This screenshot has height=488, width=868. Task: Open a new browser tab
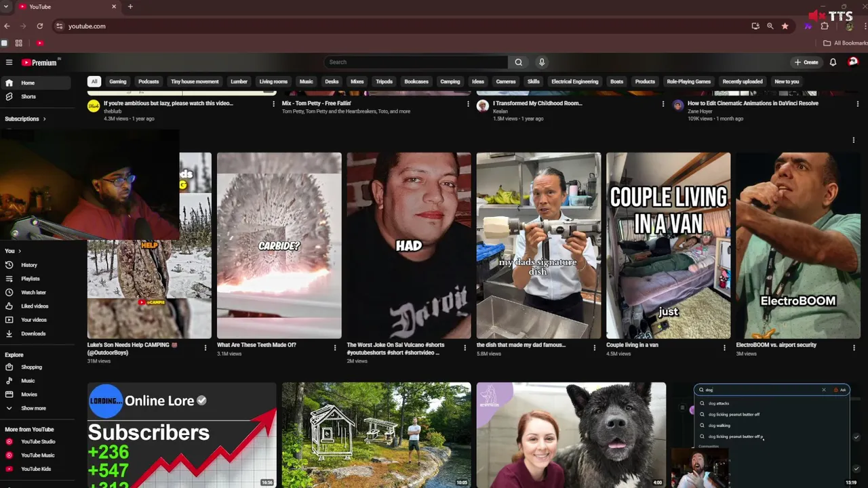tap(130, 7)
